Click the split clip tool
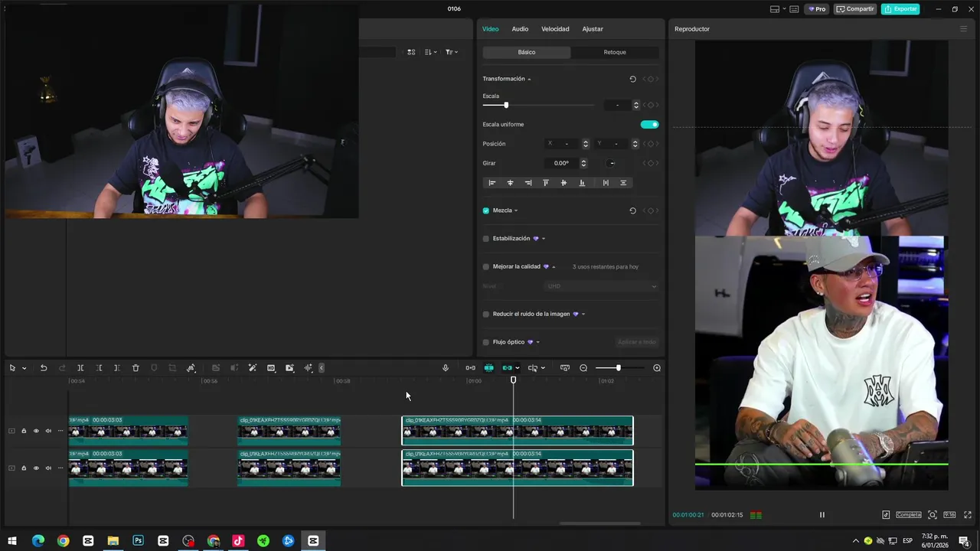The width and height of the screenshot is (980, 551). point(80,368)
